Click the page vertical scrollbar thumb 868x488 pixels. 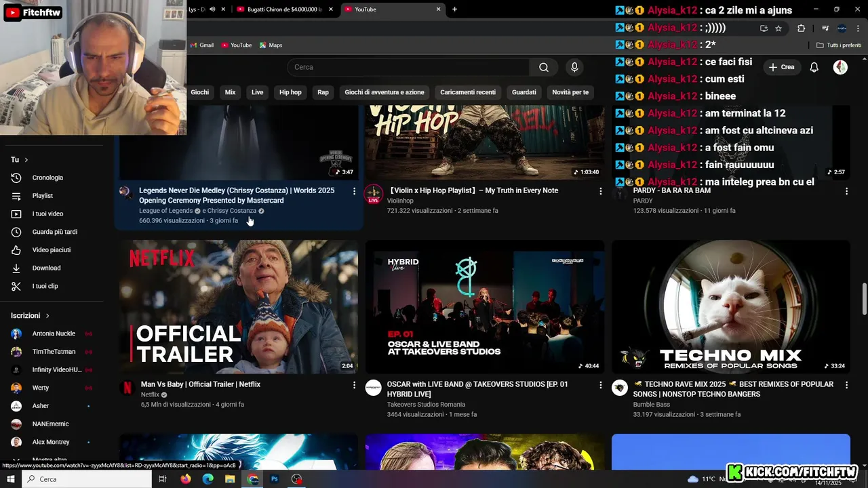[864, 300]
